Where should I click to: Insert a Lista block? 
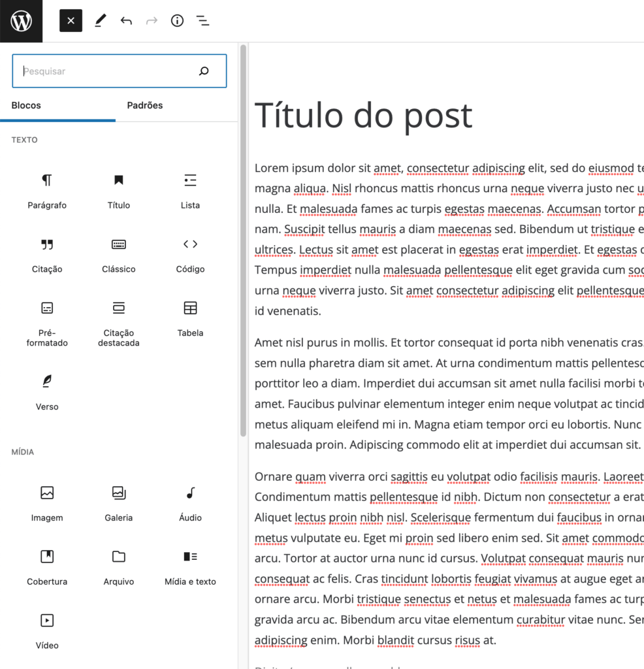(190, 189)
